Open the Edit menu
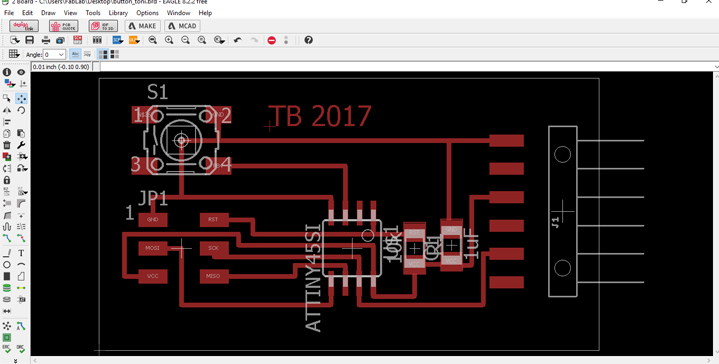 (28, 13)
